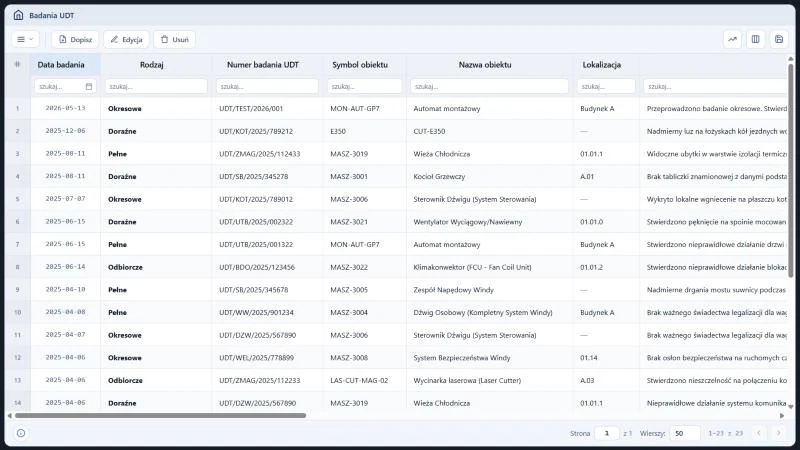This screenshot has height=450, width=800.
Task: Click the vertical scrollbar thumb
Action: (791, 171)
